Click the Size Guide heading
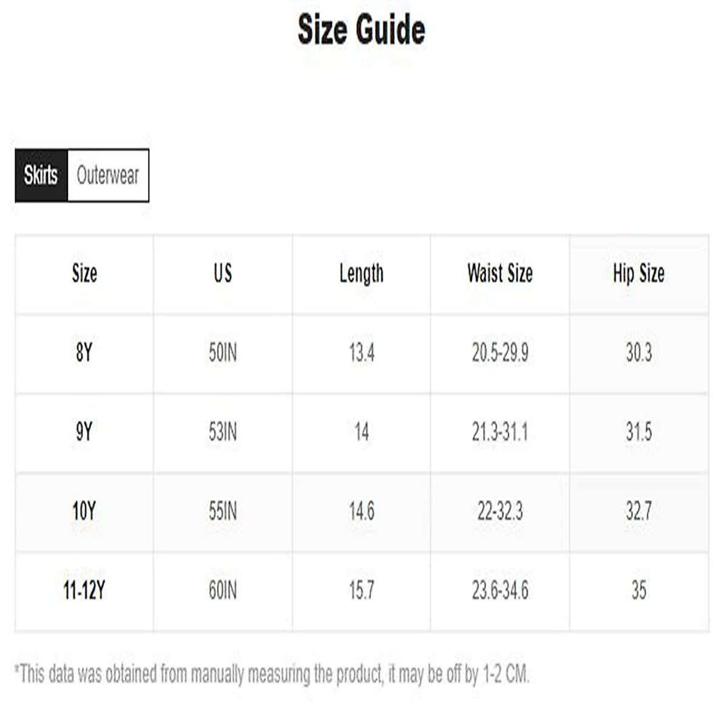 (x=362, y=30)
